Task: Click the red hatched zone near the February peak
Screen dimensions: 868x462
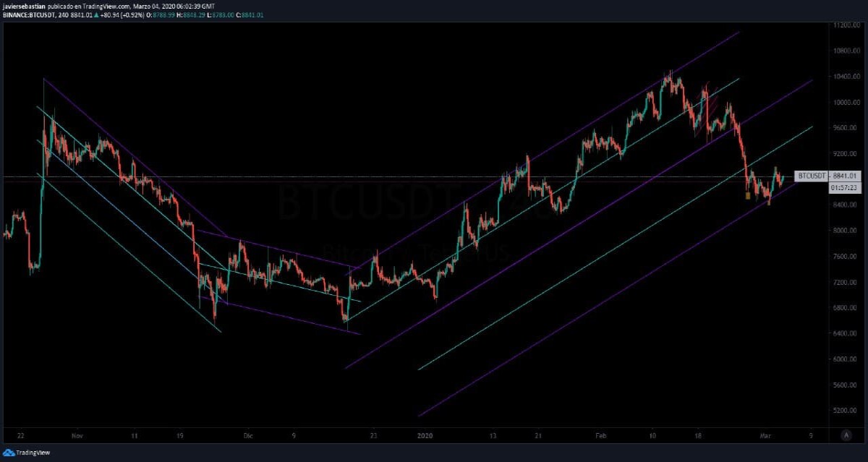Action: (x=705, y=108)
